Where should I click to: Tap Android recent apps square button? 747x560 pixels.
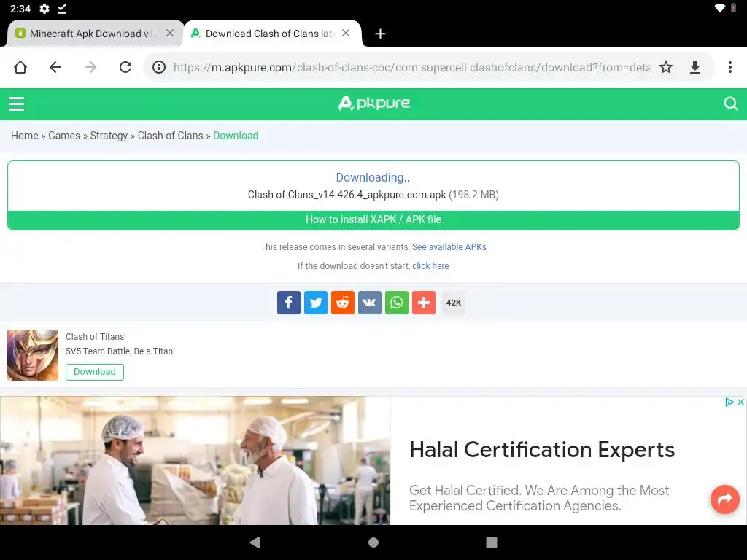492,542
